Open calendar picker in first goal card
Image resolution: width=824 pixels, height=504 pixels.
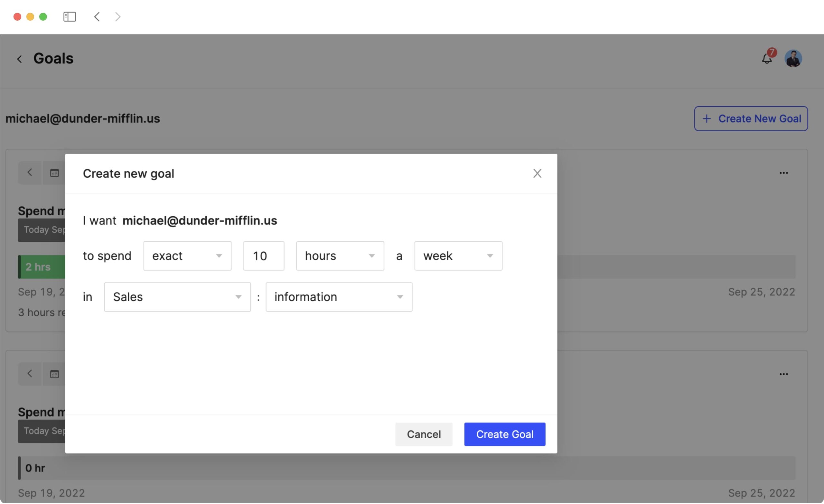[x=54, y=173]
